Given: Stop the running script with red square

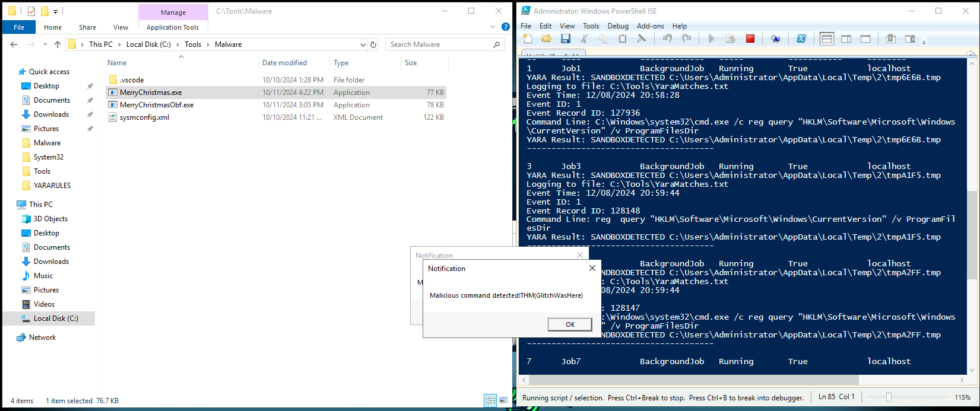Looking at the screenshot, I should click(750, 39).
